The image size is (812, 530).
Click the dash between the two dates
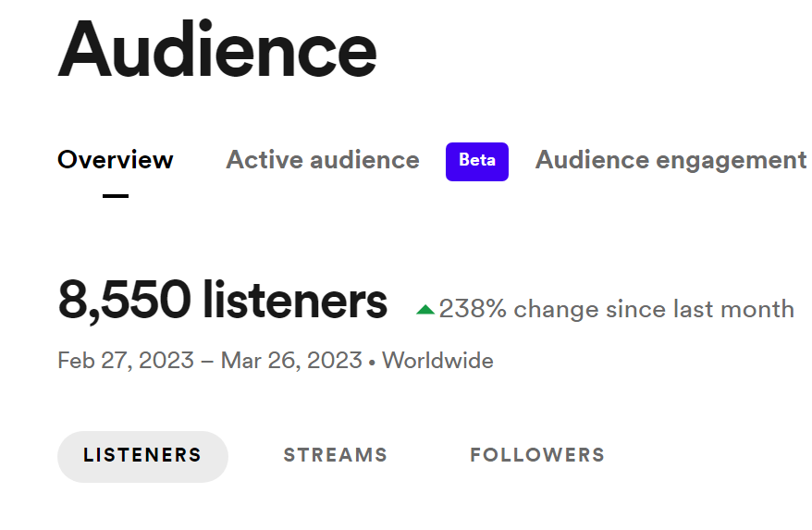[x=207, y=360]
